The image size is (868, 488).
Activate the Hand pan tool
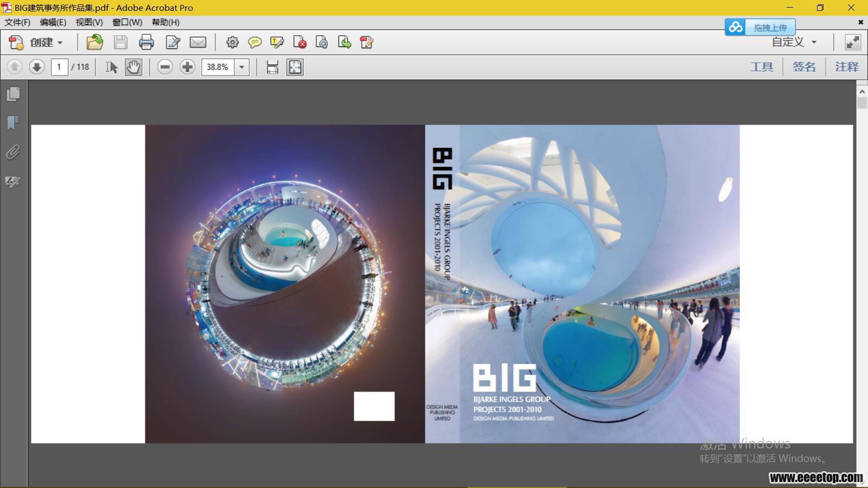point(133,67)
